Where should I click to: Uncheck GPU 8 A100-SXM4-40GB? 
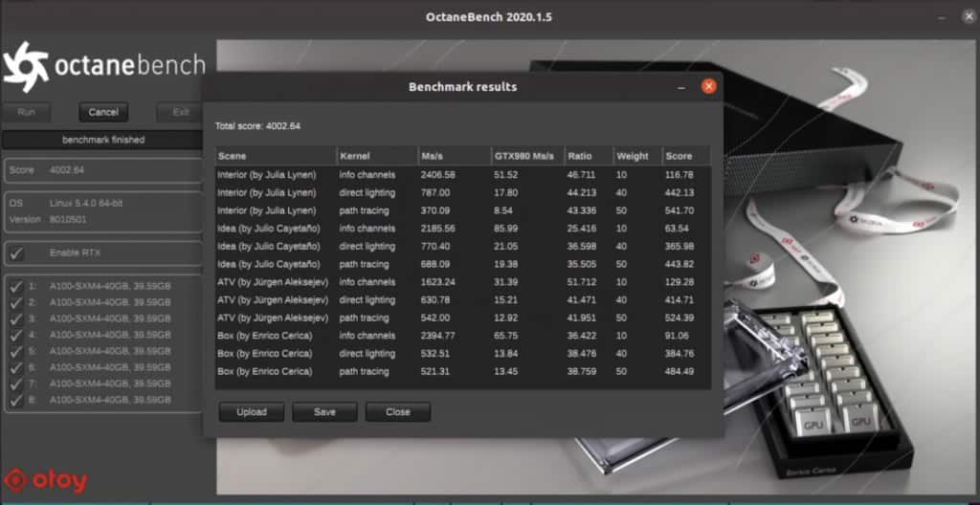pyautogui.click(x=17, y=400)
